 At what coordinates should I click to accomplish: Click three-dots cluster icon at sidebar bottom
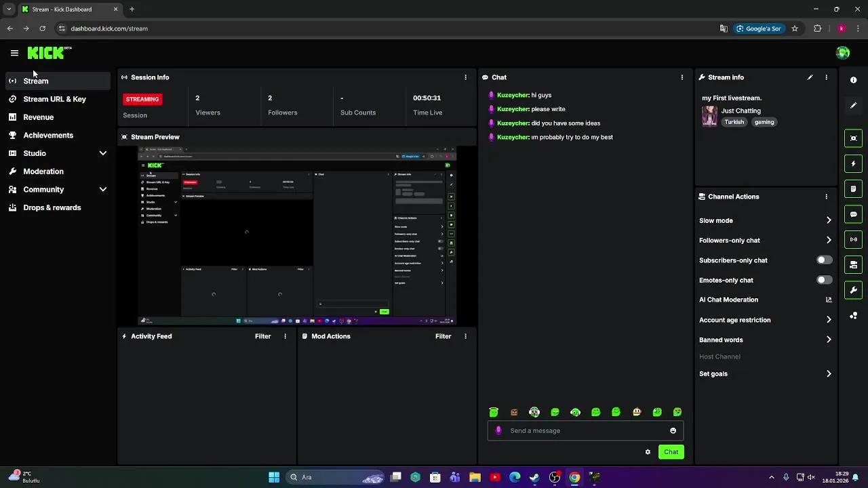[853, 316]
